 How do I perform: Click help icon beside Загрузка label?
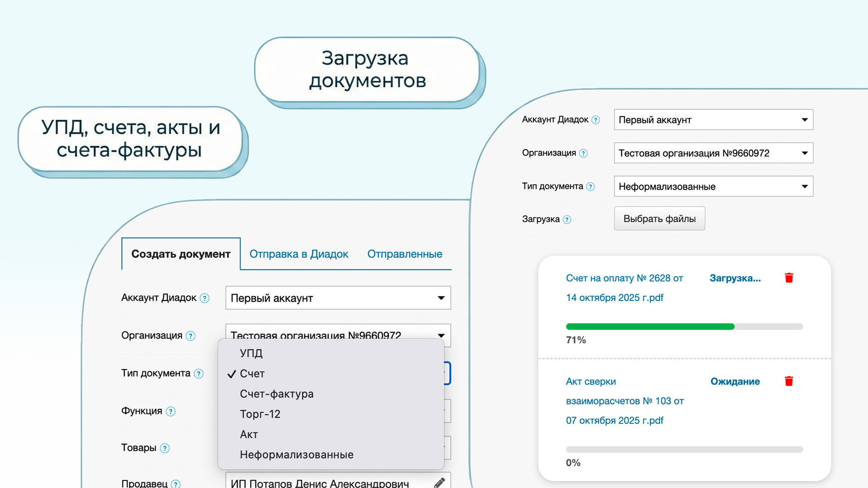pyautogui.click(x=567, y=220)
